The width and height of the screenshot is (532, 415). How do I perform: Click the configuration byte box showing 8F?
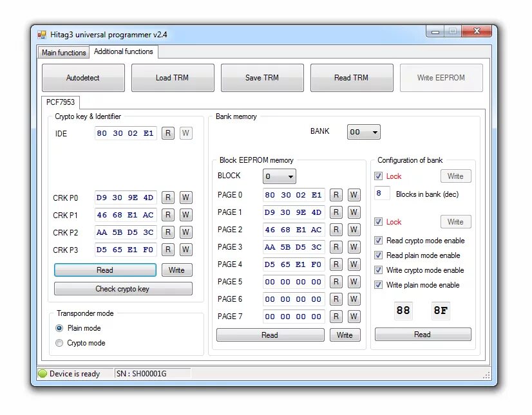click(x=441, y=310)
